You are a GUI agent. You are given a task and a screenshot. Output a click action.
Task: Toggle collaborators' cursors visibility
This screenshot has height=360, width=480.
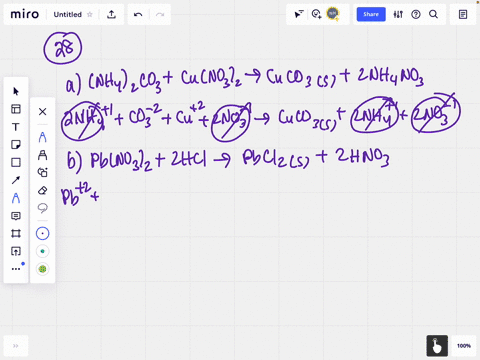[x=299, y=14]
